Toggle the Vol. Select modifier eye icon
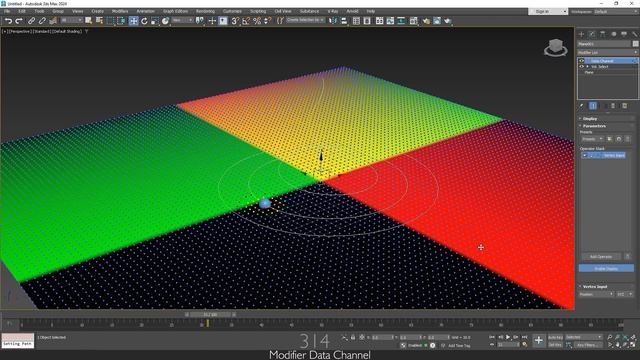The image size is (640, 360). [582, 67]
